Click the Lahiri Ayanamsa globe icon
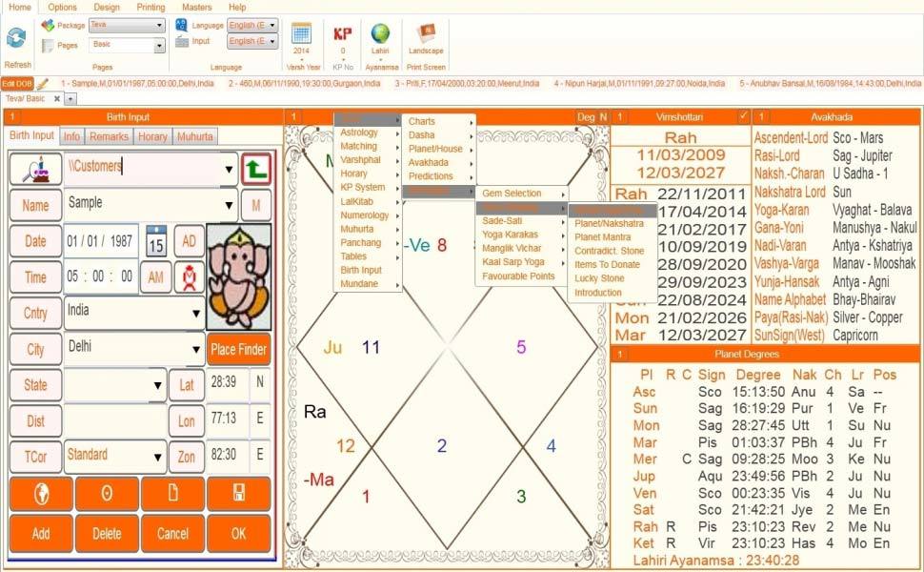Image resolution: width=924 pixels, height=572 pixels. tap(380, 33)
